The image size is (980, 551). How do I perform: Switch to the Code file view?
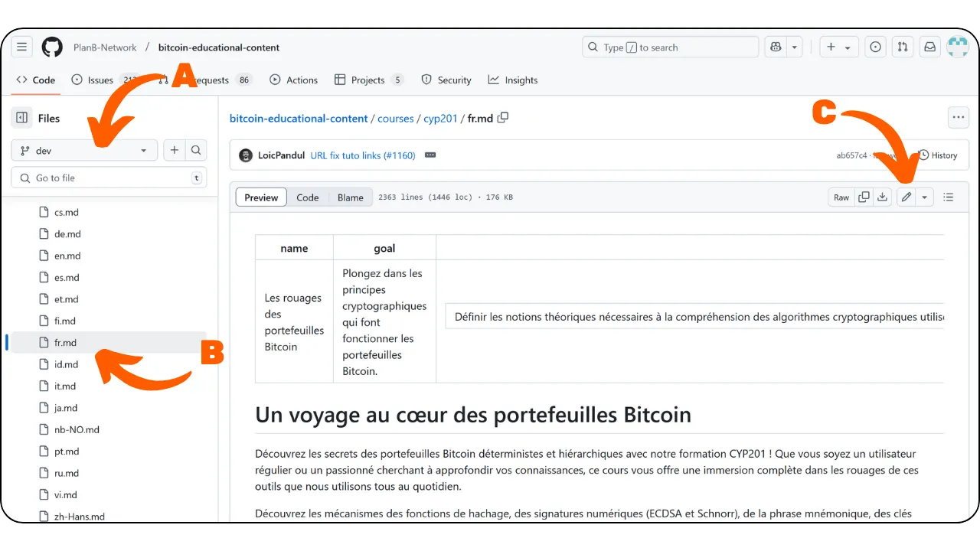(308, 197)
